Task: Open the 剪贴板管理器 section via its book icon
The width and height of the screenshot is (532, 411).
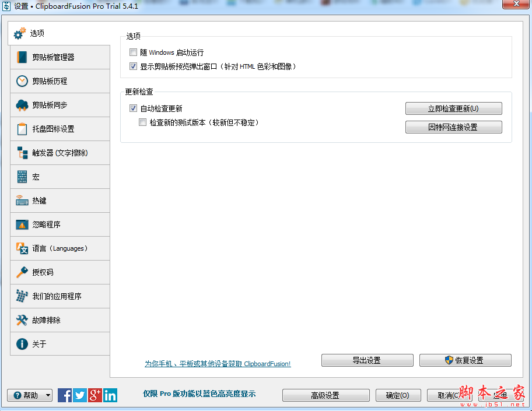Action: click(x=22, y=57)
